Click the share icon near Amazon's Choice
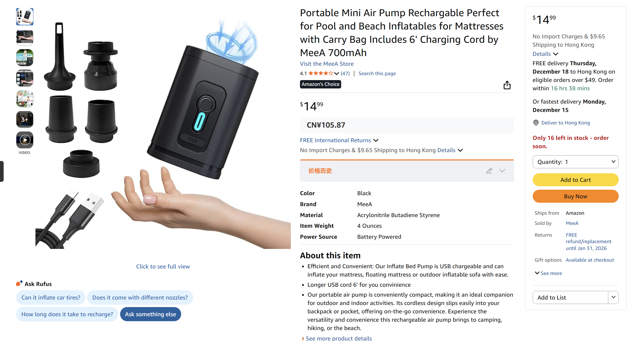The height and width of the screenshot is (341, 644). tap(507, 85)
